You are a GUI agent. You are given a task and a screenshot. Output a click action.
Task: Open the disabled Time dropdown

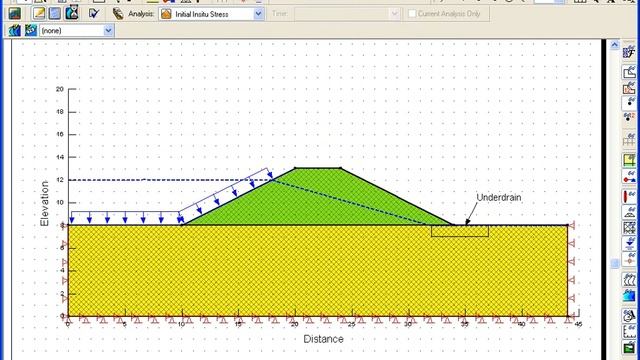pyautogui.click(x=347, y=14)
